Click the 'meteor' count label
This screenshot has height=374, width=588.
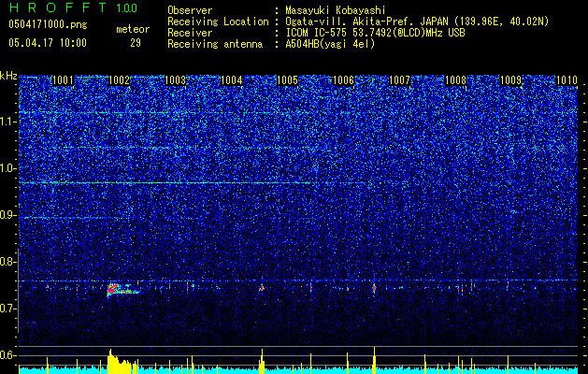pos(133,29)
